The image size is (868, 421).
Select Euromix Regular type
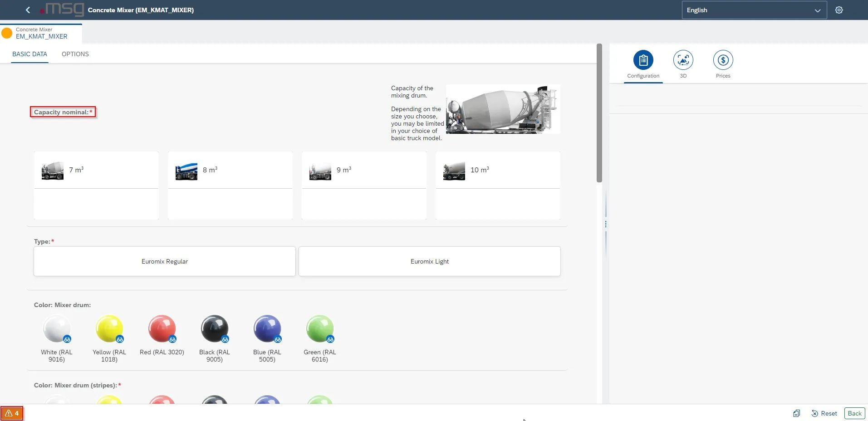pos(164,261)
